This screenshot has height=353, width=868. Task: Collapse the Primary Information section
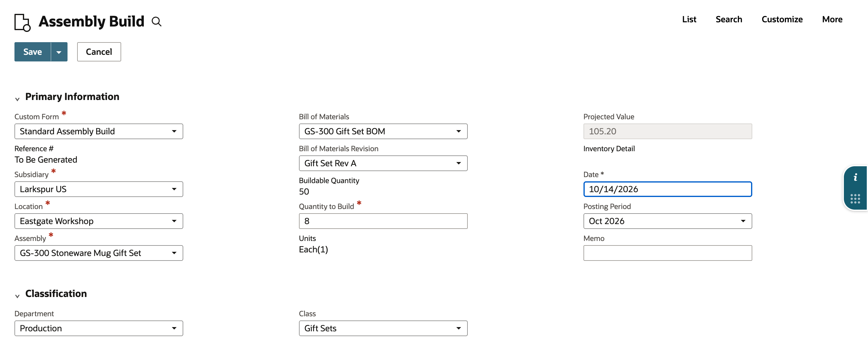(17, 99)
